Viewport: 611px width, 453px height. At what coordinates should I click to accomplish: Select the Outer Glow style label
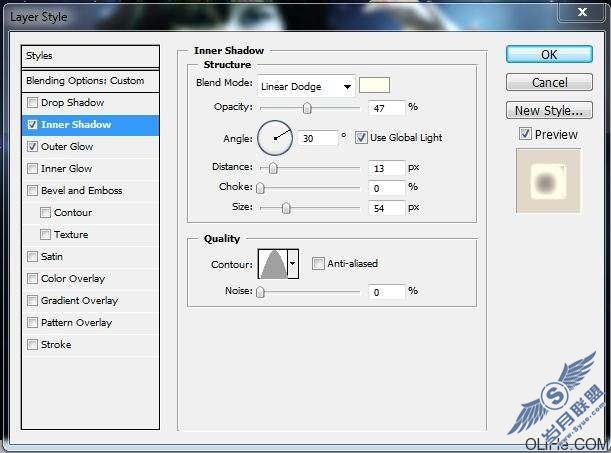tap(67, 146)
